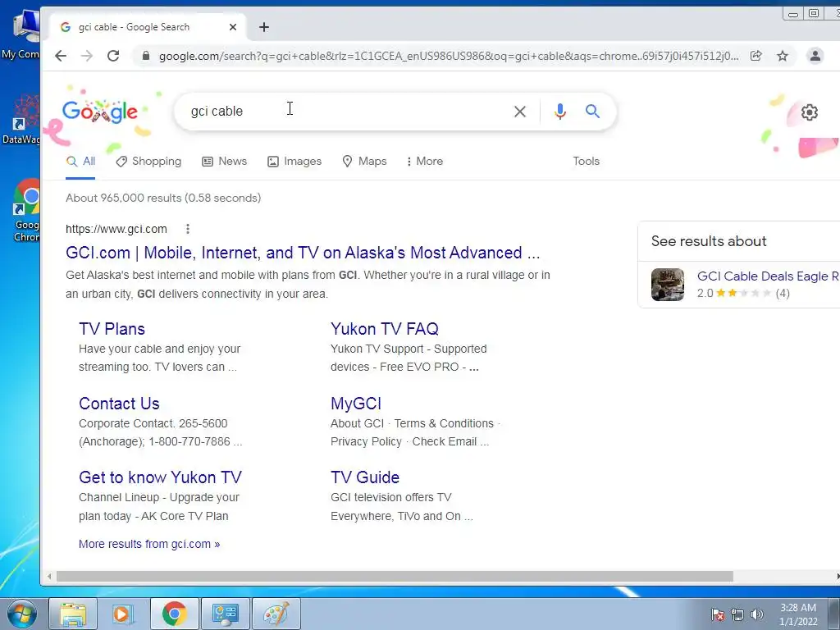Click the Google doodle logo

click(100, 112)
